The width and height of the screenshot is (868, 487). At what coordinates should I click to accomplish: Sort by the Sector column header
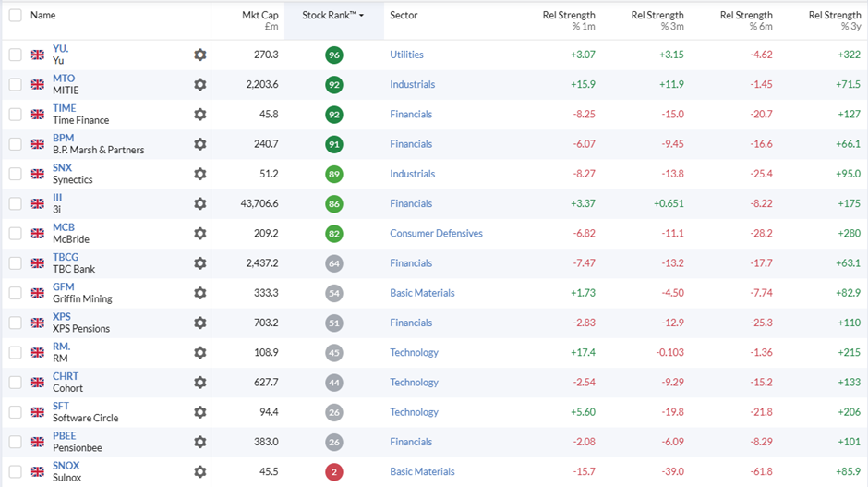(x=404, y=16)
